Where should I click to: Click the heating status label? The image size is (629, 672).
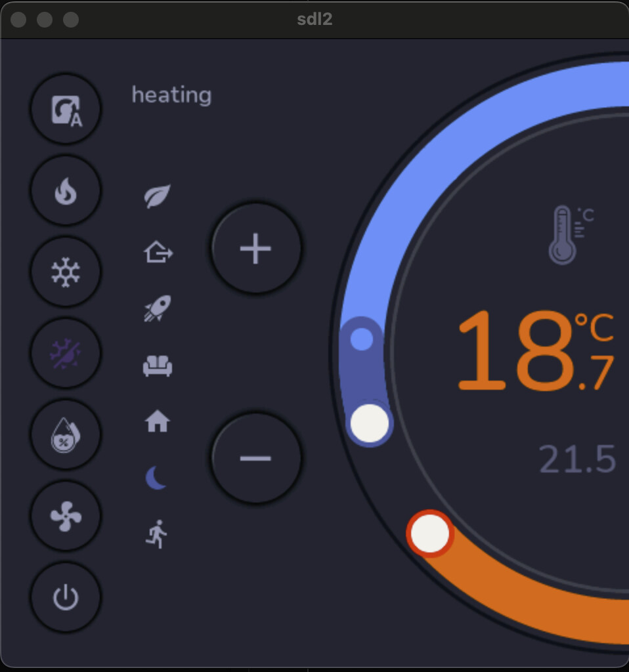tap(171, 95)
